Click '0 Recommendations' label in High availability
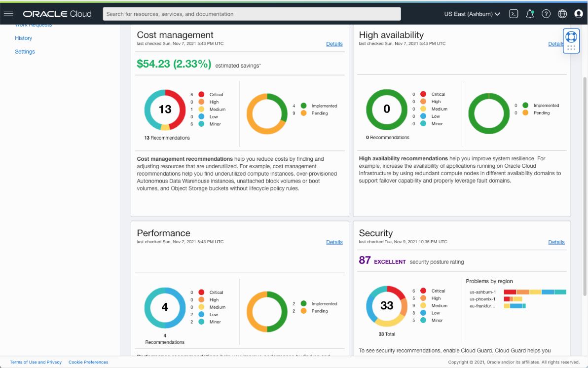Screen dimensions: 588x368 (x=388, y=137)
